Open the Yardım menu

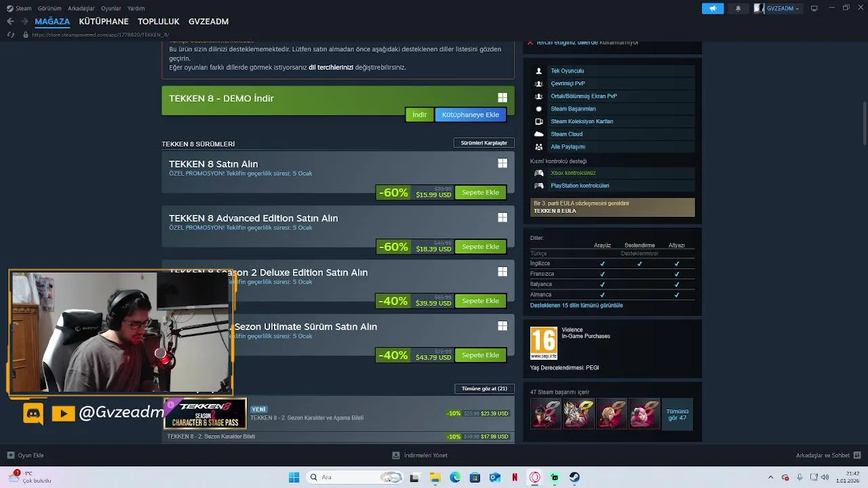(136, 8)
